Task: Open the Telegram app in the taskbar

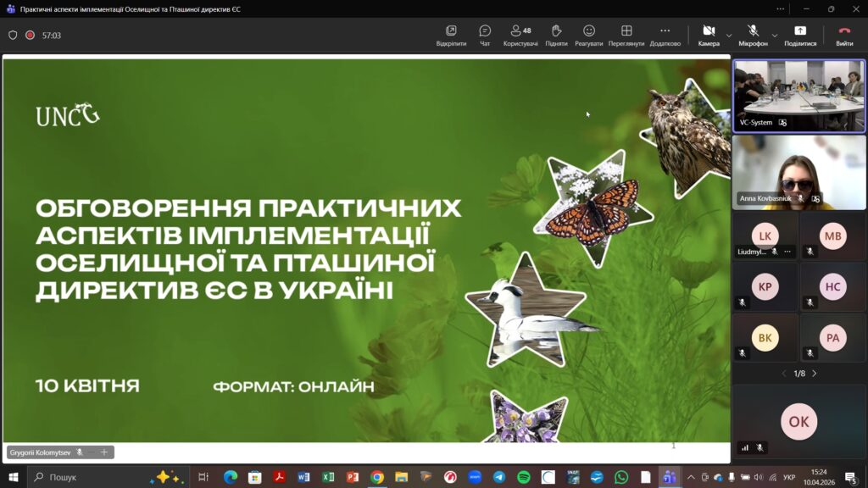Action: click(499, 477)
